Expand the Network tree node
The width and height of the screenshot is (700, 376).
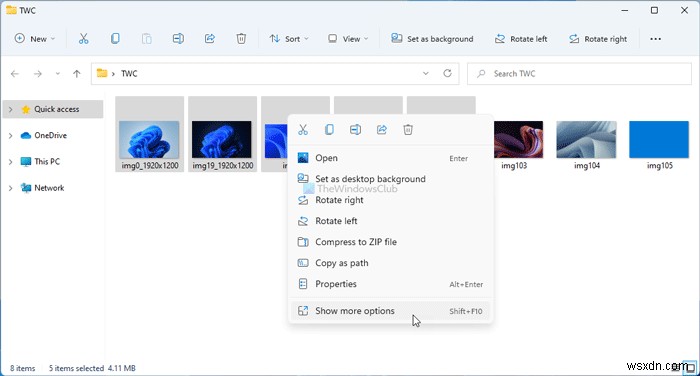point(10,188)
